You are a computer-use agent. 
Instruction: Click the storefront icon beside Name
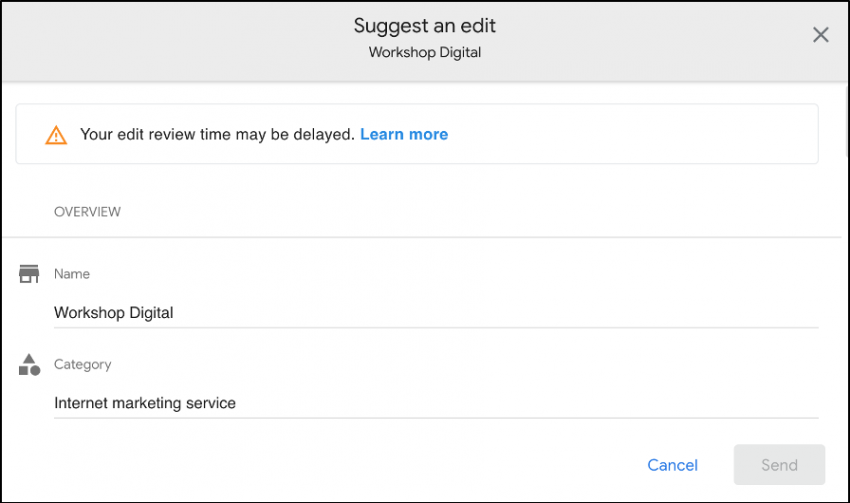click(29, 274)
